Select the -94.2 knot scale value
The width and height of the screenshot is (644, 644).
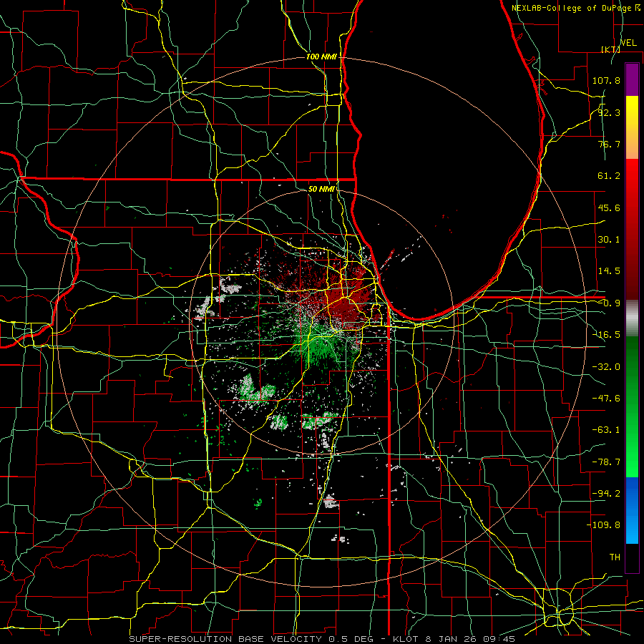click(606, 493)
